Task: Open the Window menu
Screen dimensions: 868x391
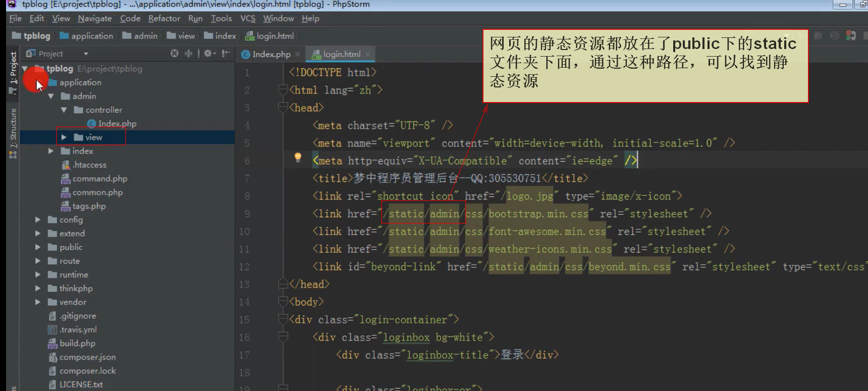Action: [x=279, y=18]
